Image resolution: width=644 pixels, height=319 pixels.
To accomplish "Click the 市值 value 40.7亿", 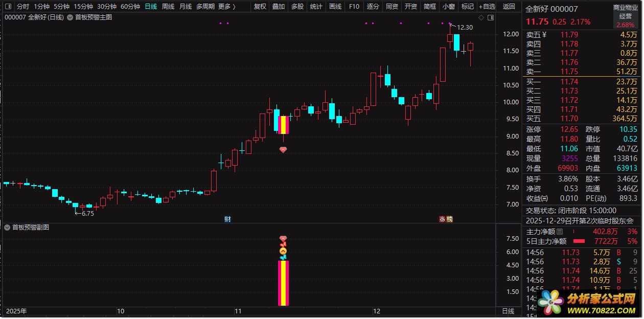I will point(626,149).
